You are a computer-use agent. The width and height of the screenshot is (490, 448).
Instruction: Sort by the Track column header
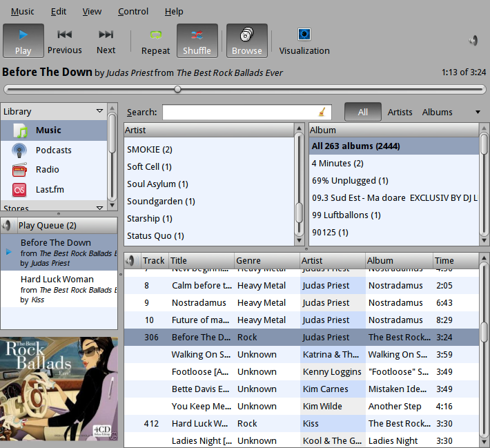pyautogui.click(x=154, y=260)
